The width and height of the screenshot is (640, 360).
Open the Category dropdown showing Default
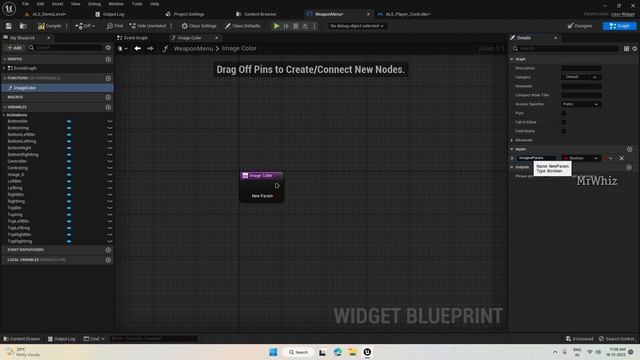pos(581,77)
